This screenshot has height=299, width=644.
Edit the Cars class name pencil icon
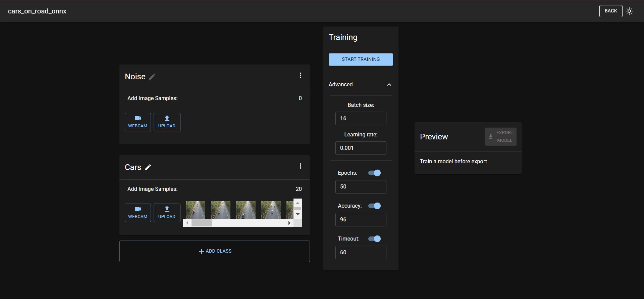(x=148, y=167)
